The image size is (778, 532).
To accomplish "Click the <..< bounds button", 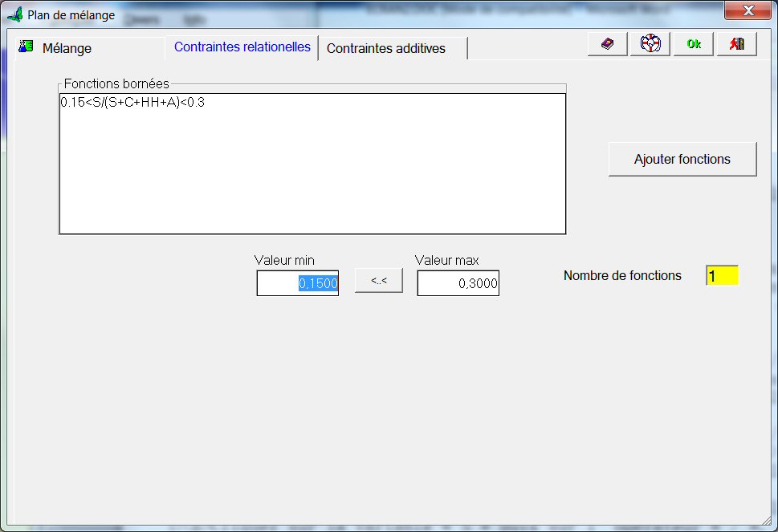I will click(379, 281).
